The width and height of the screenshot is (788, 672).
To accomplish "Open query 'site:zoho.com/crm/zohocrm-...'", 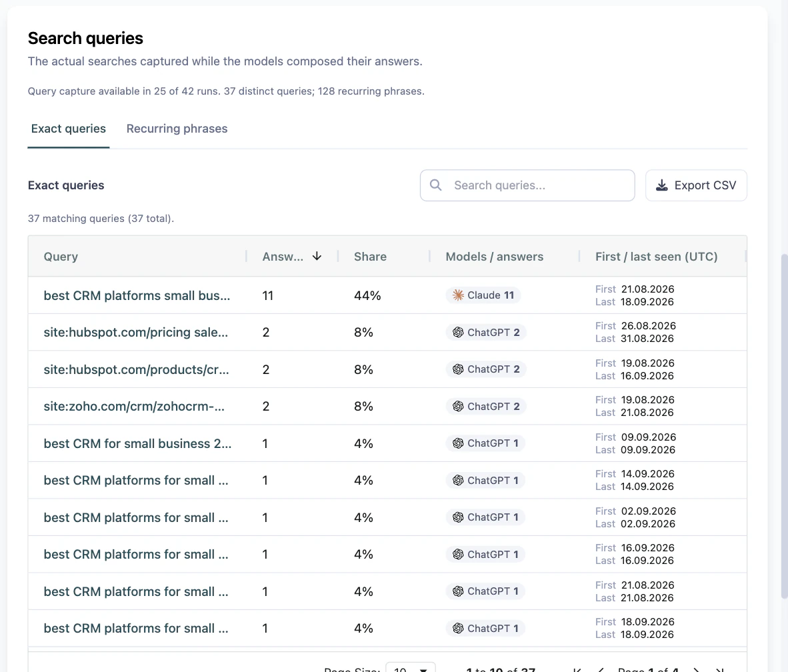I will point(134,406).
